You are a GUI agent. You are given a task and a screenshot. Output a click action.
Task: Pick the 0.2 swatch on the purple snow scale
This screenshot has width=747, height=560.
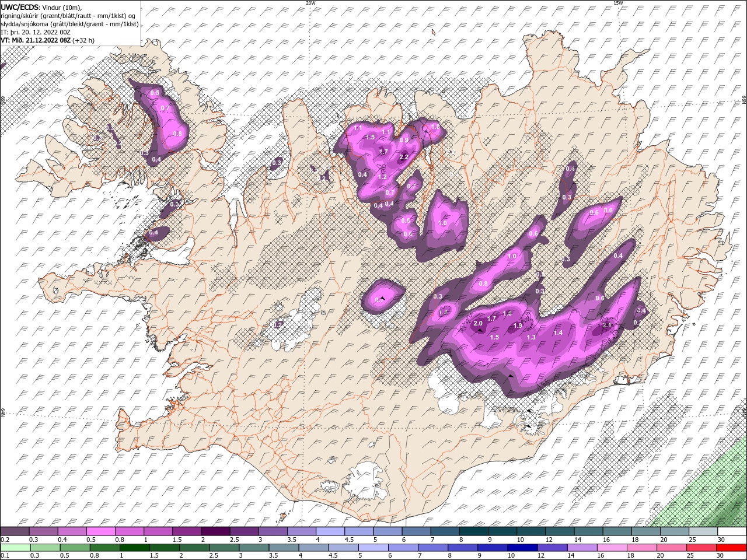click(x=15, y=531)
